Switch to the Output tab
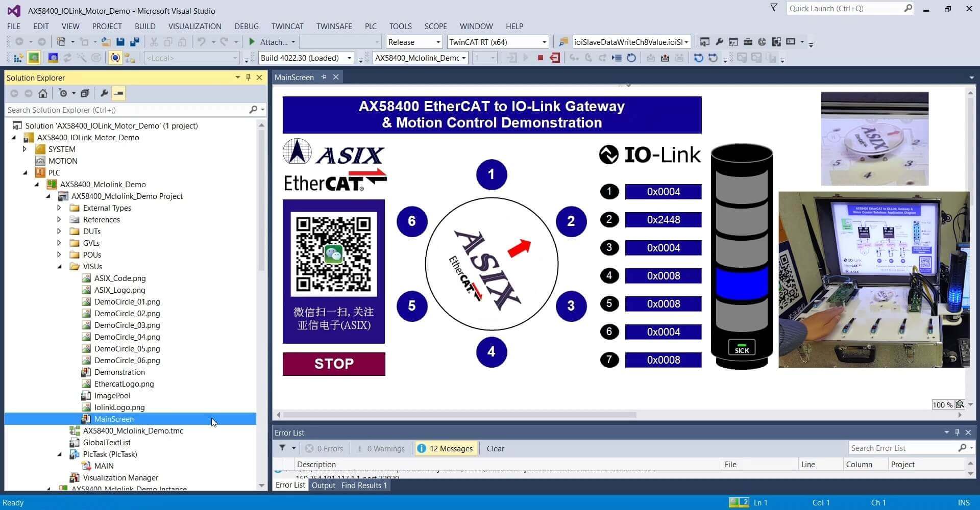Image resolution: width=980 pixels, height=510 pixels. (323, 485)
